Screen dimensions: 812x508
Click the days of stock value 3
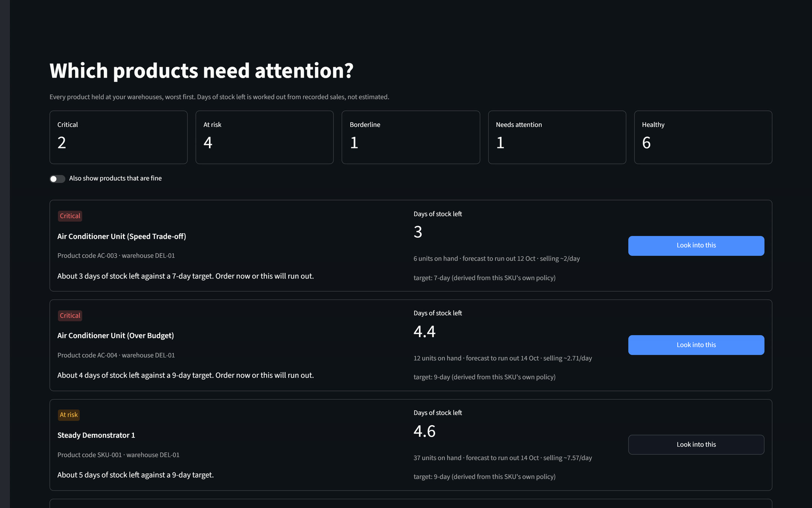(x=418, y=232)
